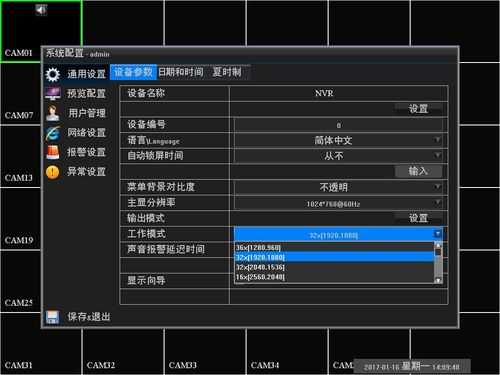The image size is (500, 375).
Task: Open User Management person icon (用户管理)
Action: click(53, 113)
